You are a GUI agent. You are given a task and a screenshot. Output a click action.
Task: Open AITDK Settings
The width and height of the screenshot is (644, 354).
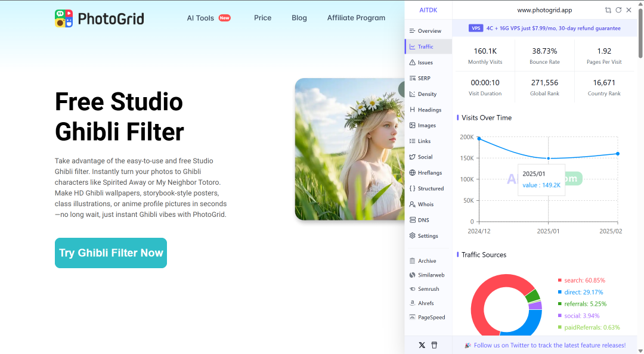coord(428,236)
